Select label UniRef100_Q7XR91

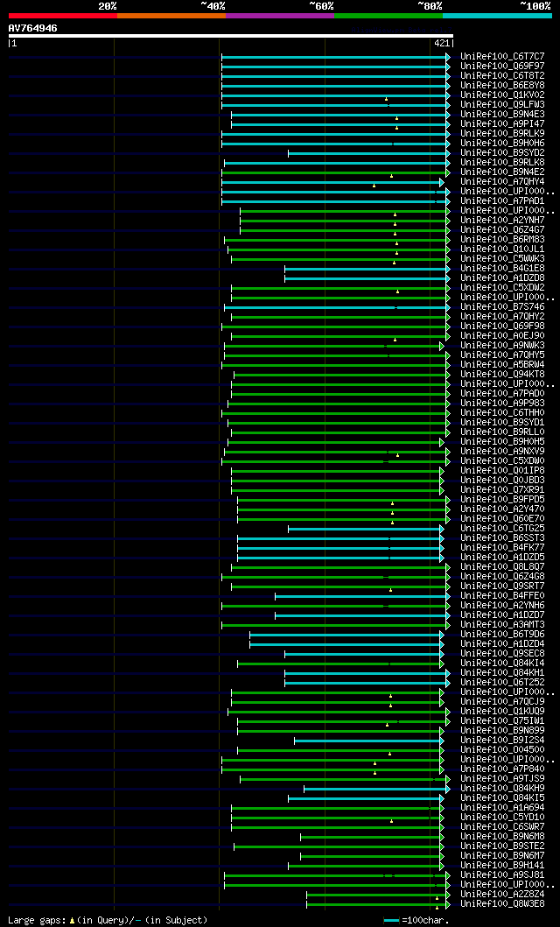tap(503, 490)
